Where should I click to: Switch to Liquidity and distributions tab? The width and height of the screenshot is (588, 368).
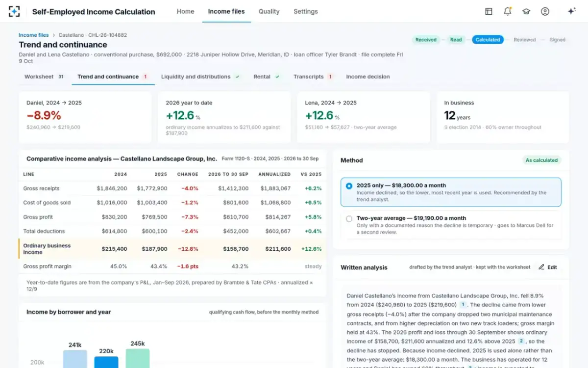click(200, 77)
